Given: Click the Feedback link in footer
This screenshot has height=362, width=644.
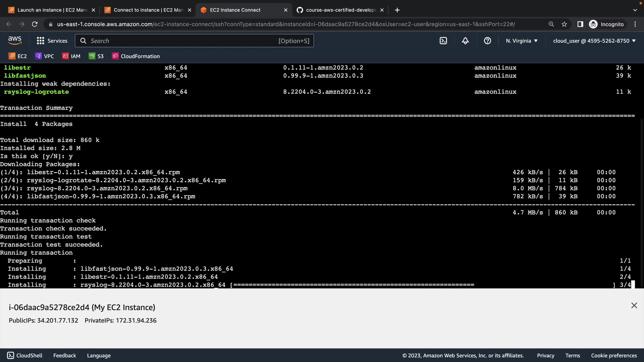Looking at the screenshot, I should 65,356.
